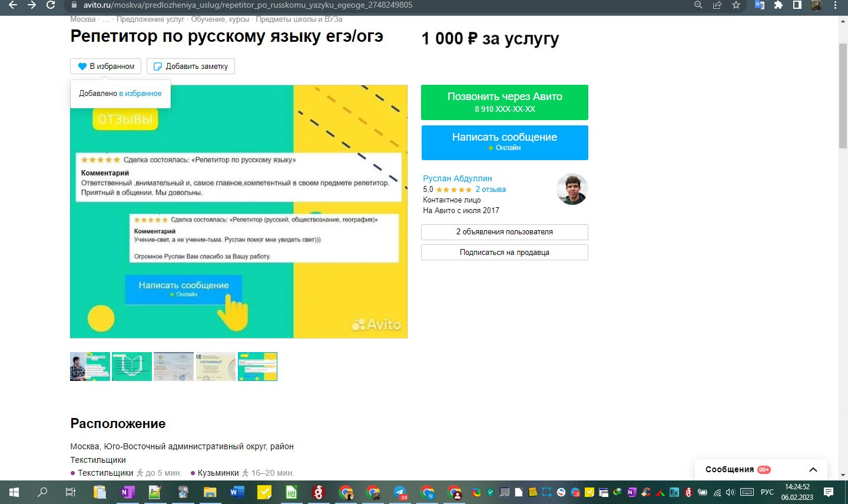Image resolution: width=848 pixels, height=504 pixels.
Task: Open the tray Fx icon
Action: (x=674, y=492)
